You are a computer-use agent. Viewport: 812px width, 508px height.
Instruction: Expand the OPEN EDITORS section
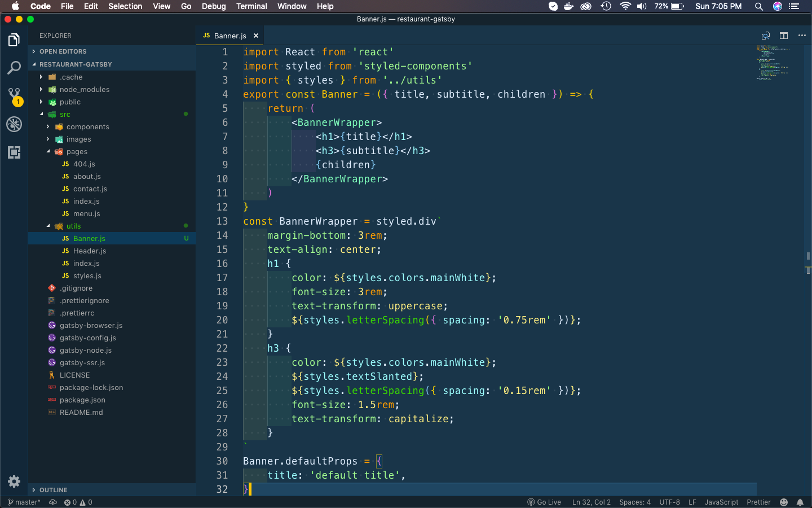(x=112, y=51)
